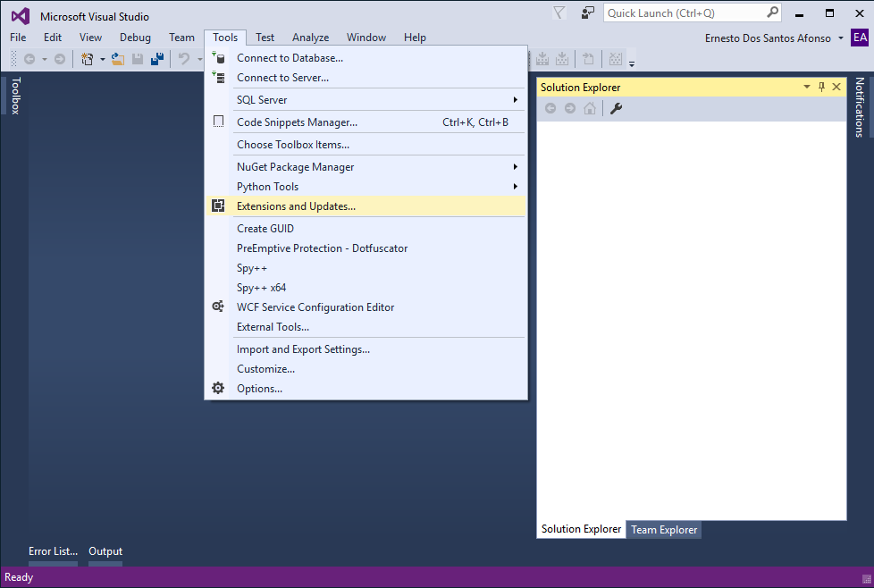
Task: Click the Connect to Database icon
Action: (218, 57)
